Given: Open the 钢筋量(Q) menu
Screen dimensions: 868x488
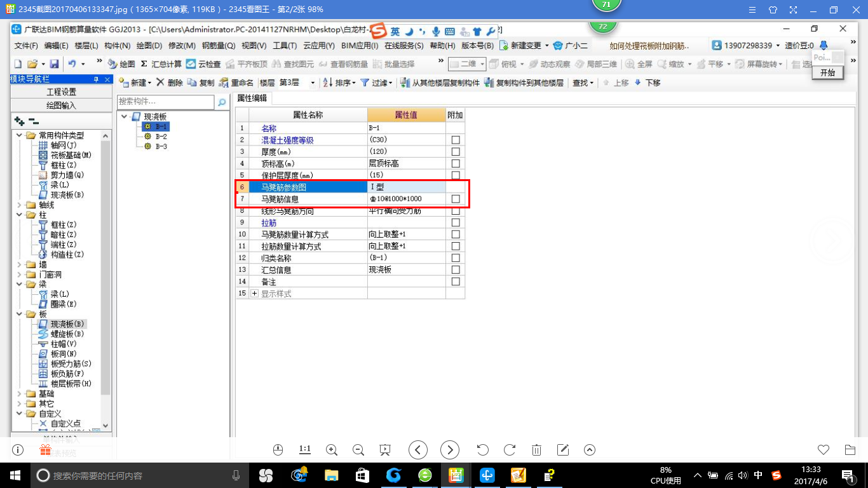Looking at the screenshot, I should coord(219,46).
